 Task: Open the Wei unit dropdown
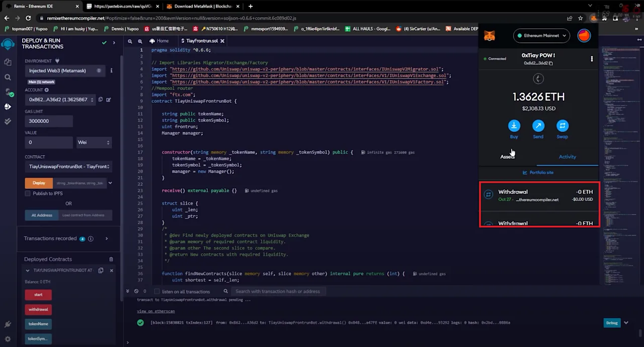point(94,143)
